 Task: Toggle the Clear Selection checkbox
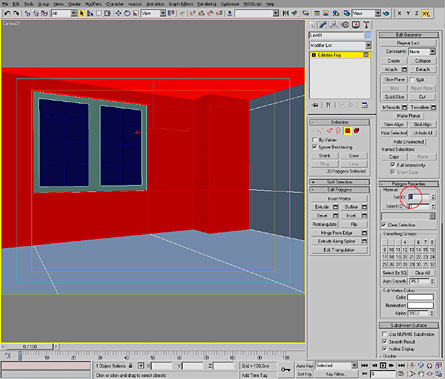click(x=384, y=224)
